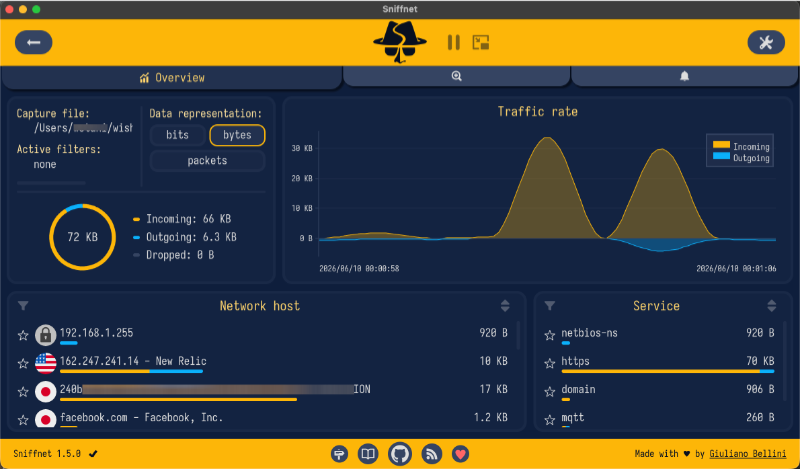Screen dimensions: 800x469
Task: Click the Network host list scrollbar
Action: pos(518,335)
